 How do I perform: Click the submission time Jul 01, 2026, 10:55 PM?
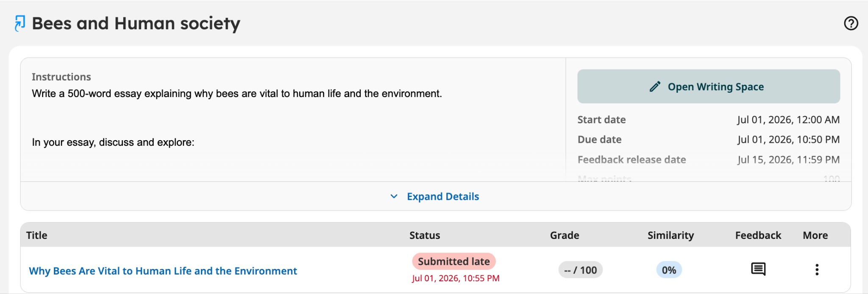coord(456,278)
